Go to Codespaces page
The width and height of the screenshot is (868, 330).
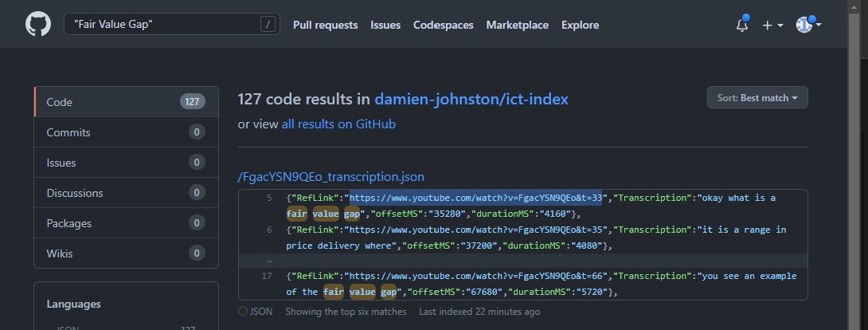444,25
